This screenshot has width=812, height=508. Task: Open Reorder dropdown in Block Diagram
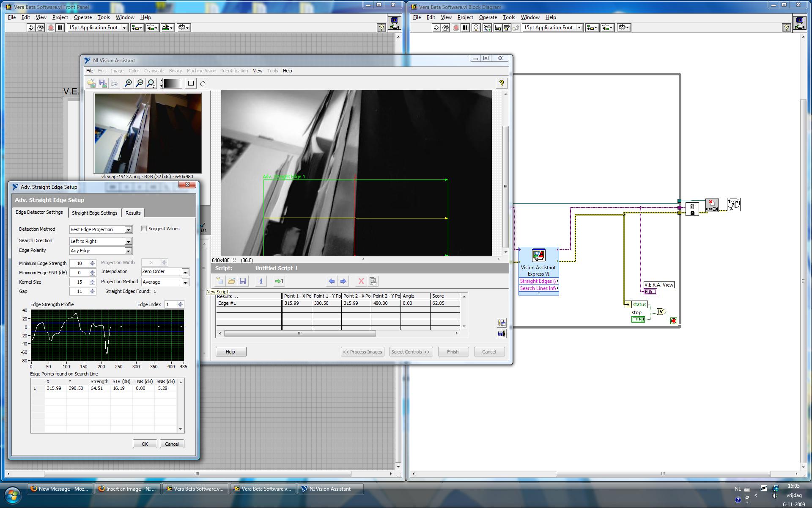(x=624, y=28)
